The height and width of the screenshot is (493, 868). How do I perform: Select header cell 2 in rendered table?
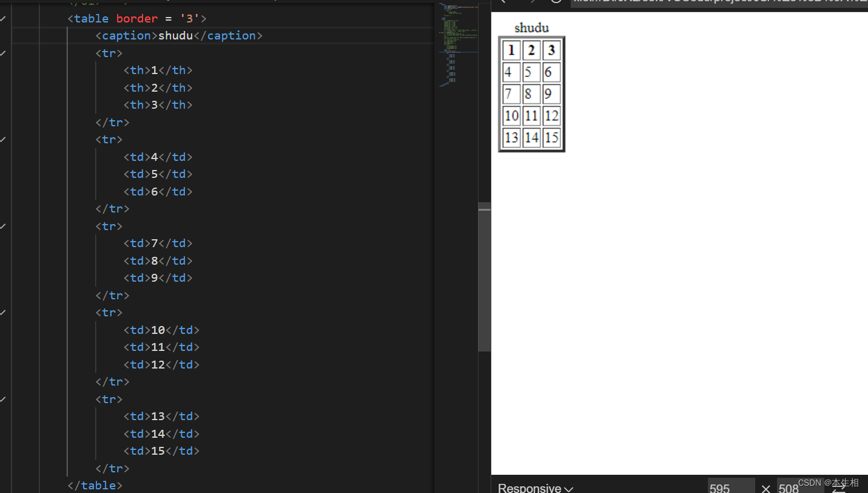pos(531,50)
